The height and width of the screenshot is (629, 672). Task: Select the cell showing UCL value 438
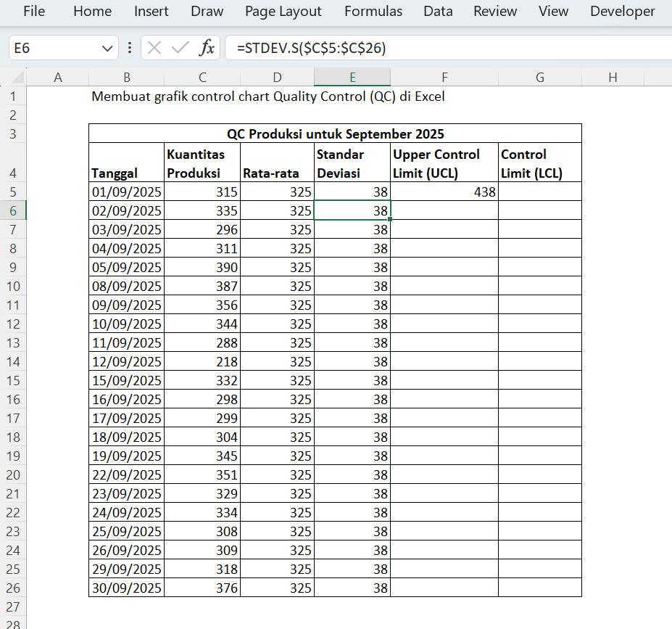click(x=444, y=192)
